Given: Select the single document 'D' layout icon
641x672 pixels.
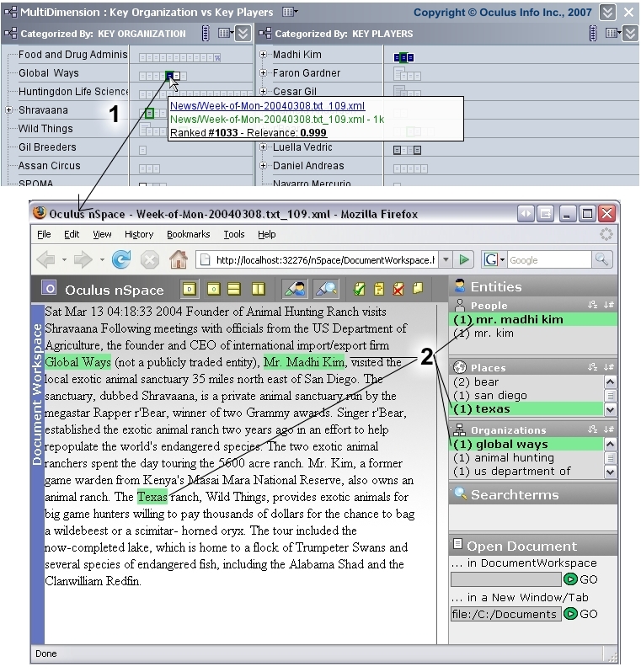Looking at the screenshot, I should coord(190,290).
